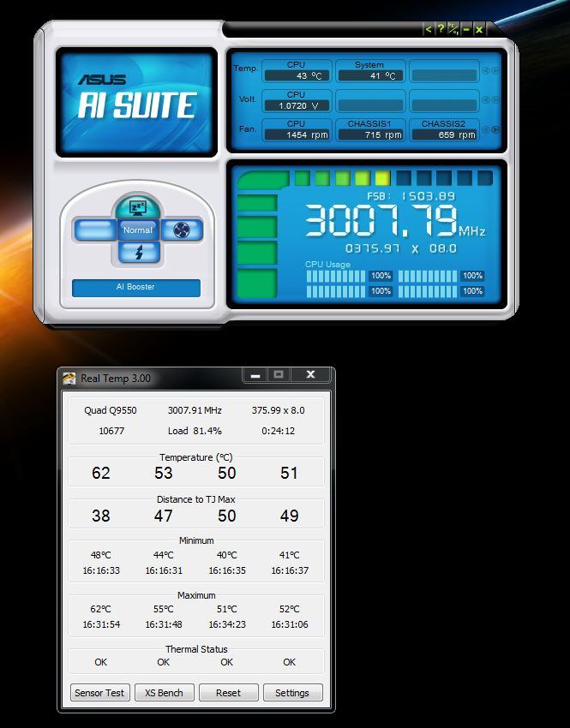
Task: Show the next sensor in the Volt row
Action: click(495, 100)
